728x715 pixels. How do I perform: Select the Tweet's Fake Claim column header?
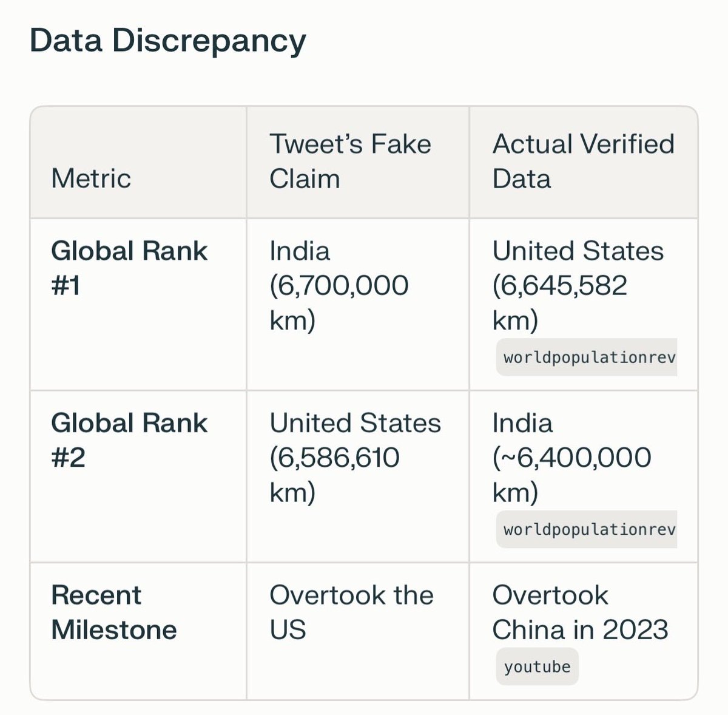[x=350, y=161]
